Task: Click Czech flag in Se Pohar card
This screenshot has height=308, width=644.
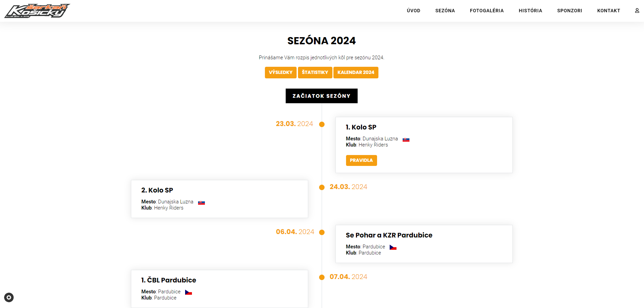Action: pyautogui.click(x=393, y=247)
